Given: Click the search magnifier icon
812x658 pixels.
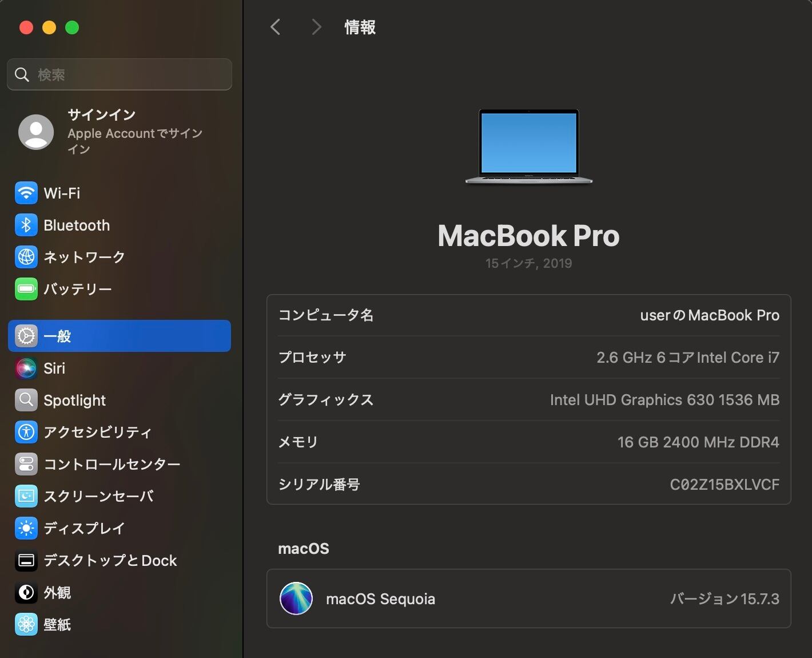Looking at the screenshot, I should (22, 74).
